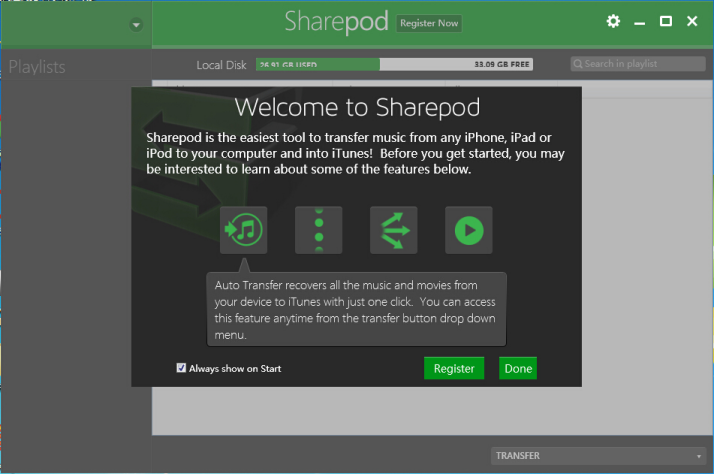Screen dimensions: 714x474
Task: Select the three-dots feature icon
Action: coord(319,230)
